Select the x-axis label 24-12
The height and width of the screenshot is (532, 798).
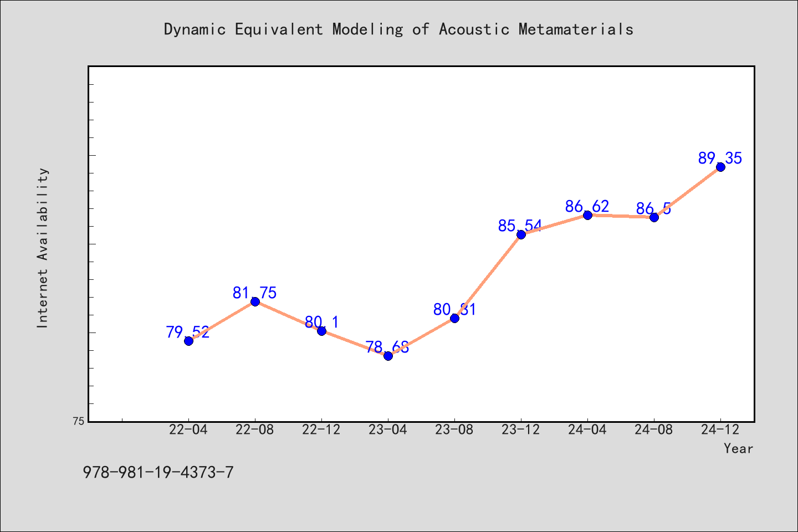(x=720, y=430)
